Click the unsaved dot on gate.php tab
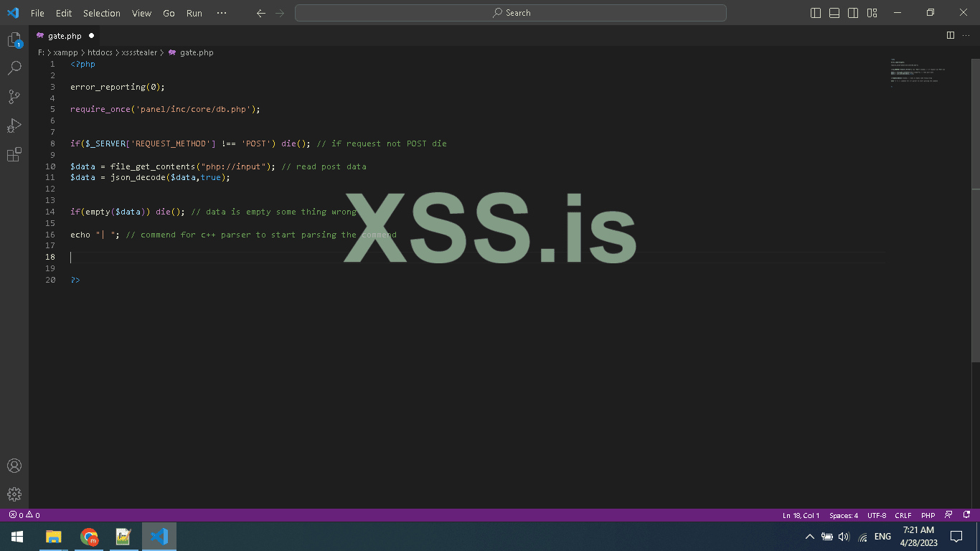 click(92, 35)
